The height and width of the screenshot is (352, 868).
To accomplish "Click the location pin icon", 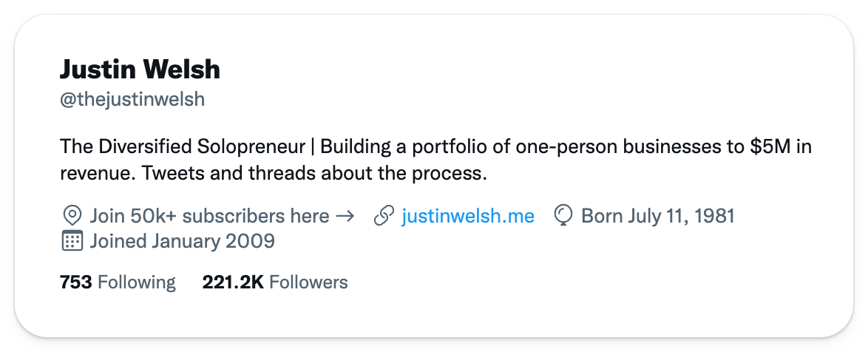I will click(x=72, y=215).
